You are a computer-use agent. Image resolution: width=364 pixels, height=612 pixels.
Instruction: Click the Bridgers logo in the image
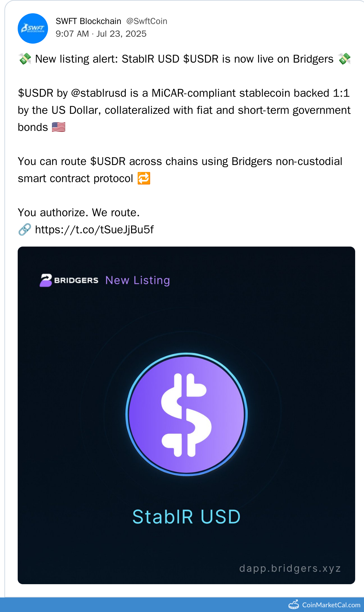pyautogui.click(x=69, y=280)
